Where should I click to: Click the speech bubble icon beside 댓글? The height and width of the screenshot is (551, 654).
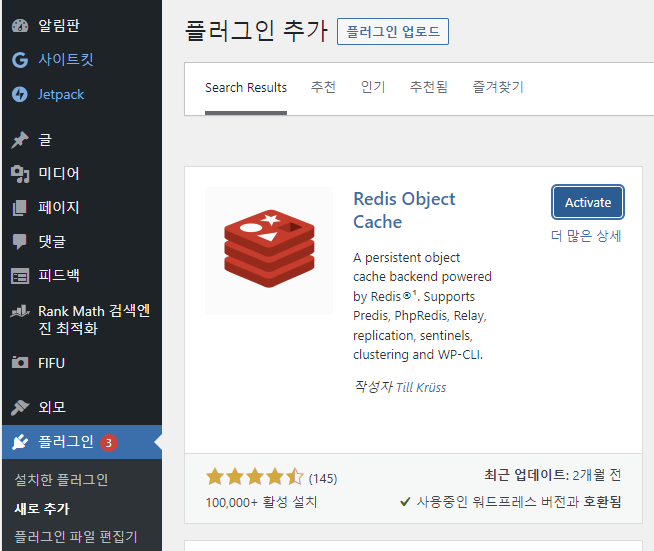point(20,242)
